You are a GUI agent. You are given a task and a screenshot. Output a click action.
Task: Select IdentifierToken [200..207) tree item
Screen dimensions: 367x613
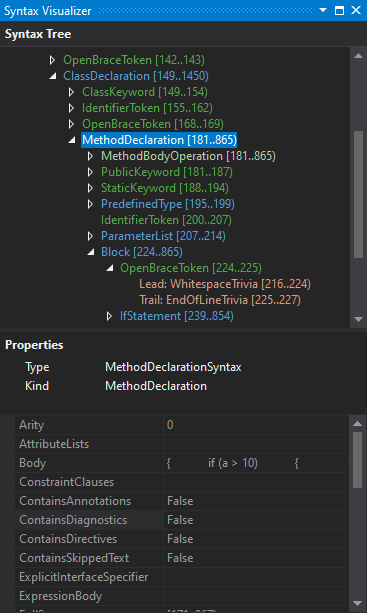click(x=166, y=220)
